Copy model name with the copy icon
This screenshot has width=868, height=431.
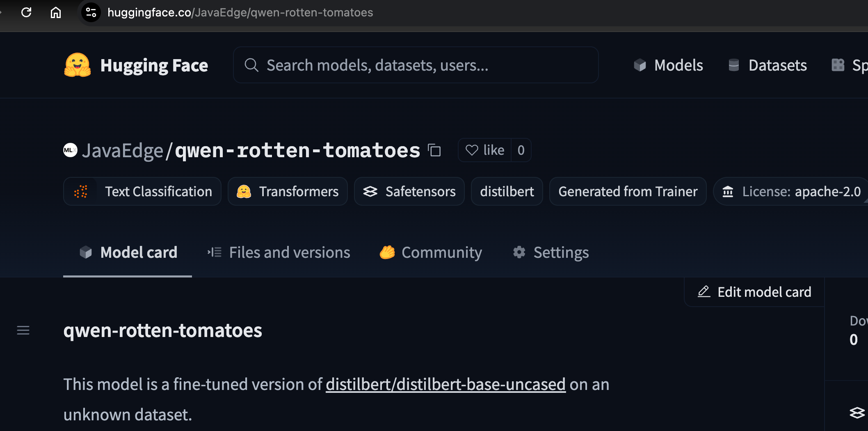tap(434, 150)
